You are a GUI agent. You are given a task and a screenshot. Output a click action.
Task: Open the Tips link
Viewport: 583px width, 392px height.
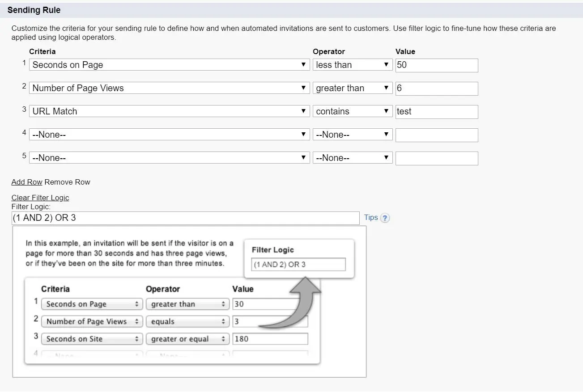(x=371, y=218)
